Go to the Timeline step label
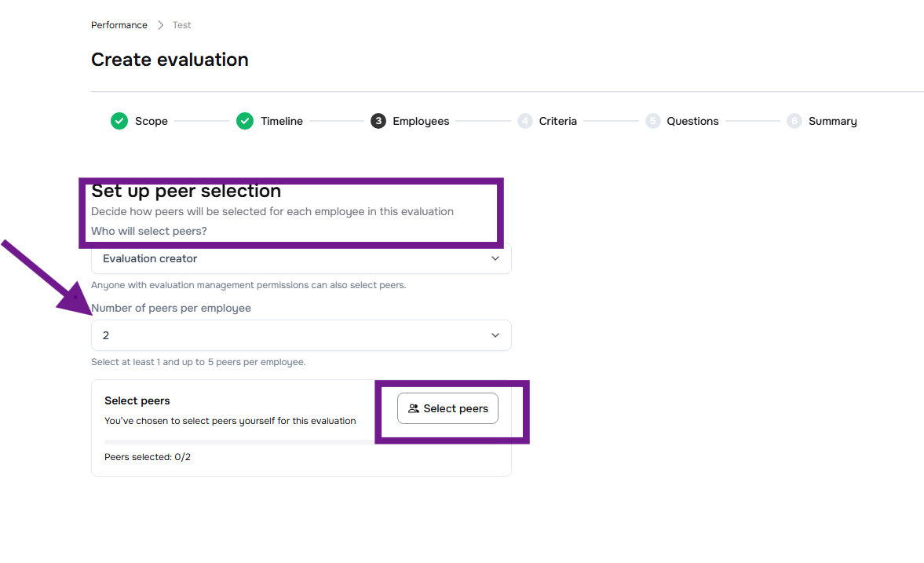The height and width of the screenshot is (563, 924). click(282, 121)
